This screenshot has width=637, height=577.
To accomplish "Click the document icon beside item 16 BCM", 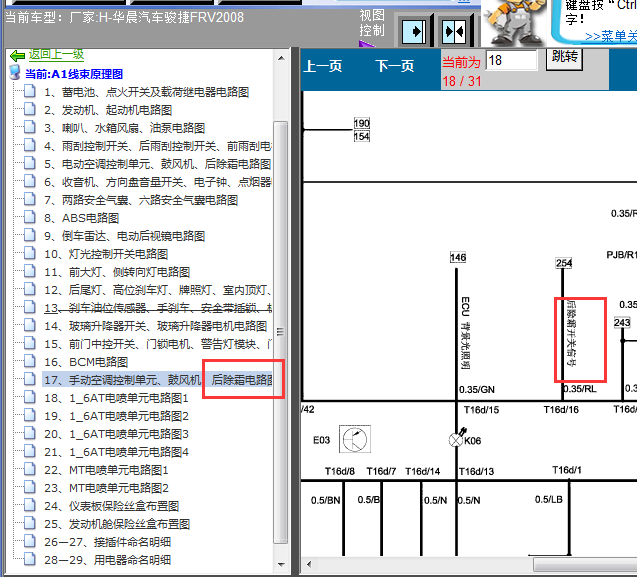I will (29, 361).
